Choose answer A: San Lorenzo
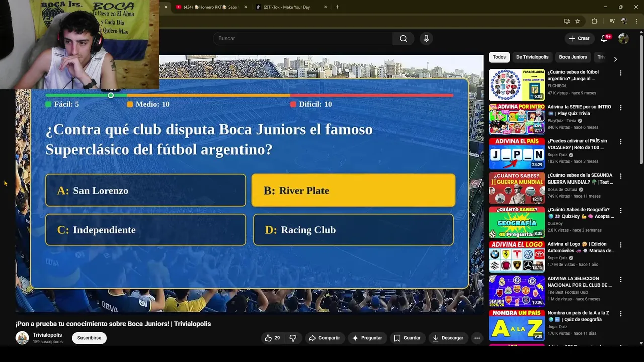This screenshot has width=644, height=362. coord(145,190)
